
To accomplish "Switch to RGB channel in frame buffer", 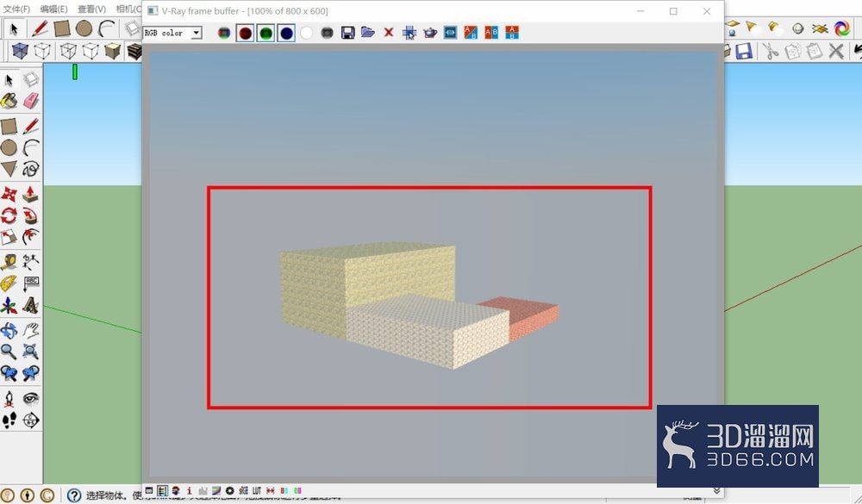I will (224, 33).
